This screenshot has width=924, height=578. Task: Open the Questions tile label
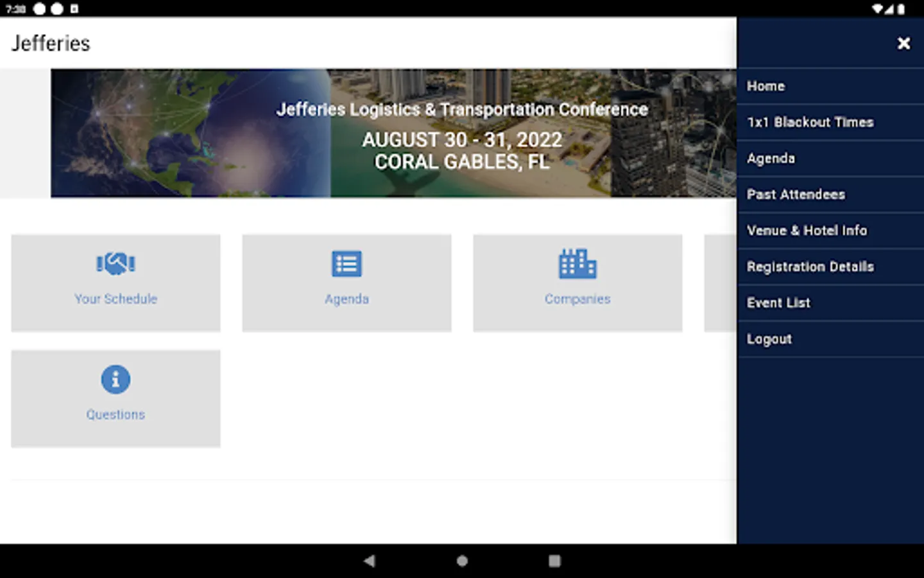(116, 415)
